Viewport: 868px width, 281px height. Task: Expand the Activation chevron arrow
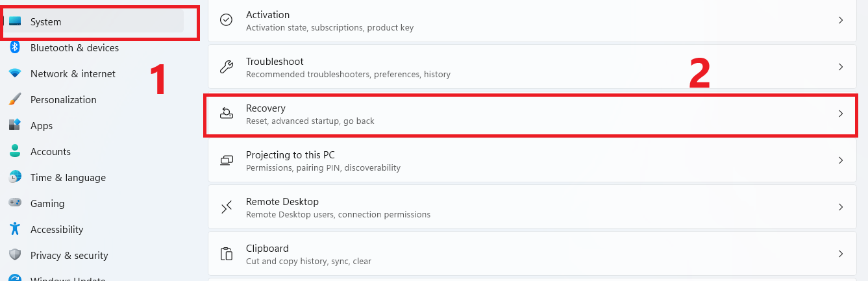[841, 20]
